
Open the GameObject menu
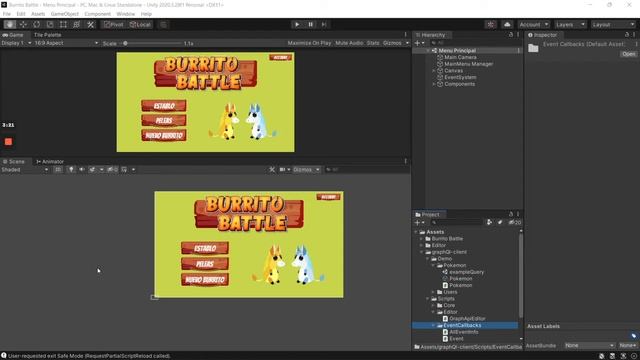coord(64,14)
